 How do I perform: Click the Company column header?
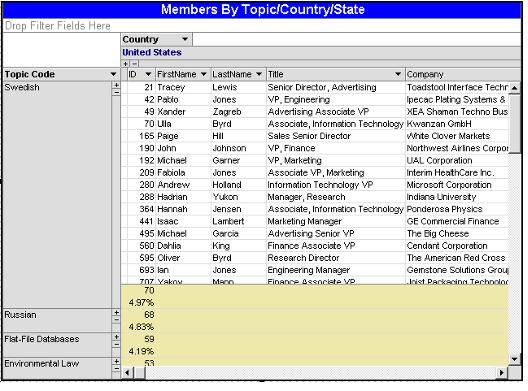tap(463, 74)
